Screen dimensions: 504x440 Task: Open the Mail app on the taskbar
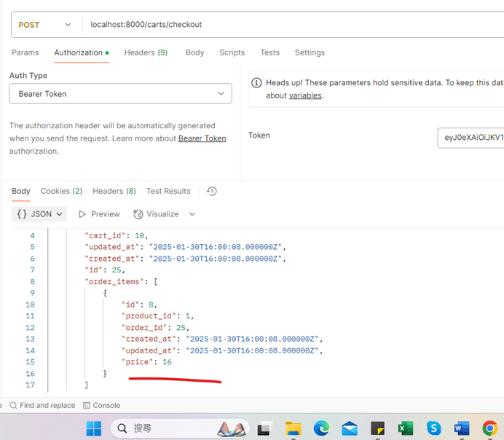pyautogui.click(x=350, y=428)
